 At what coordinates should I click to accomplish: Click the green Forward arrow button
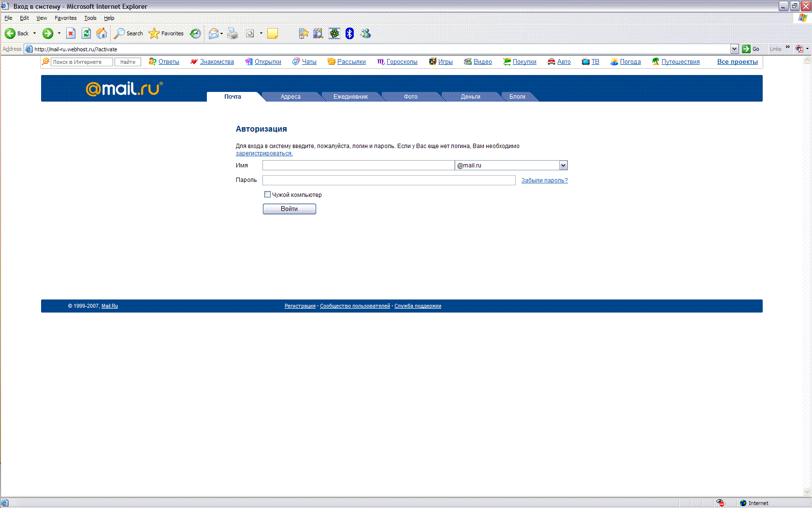[x=48, y=33]
